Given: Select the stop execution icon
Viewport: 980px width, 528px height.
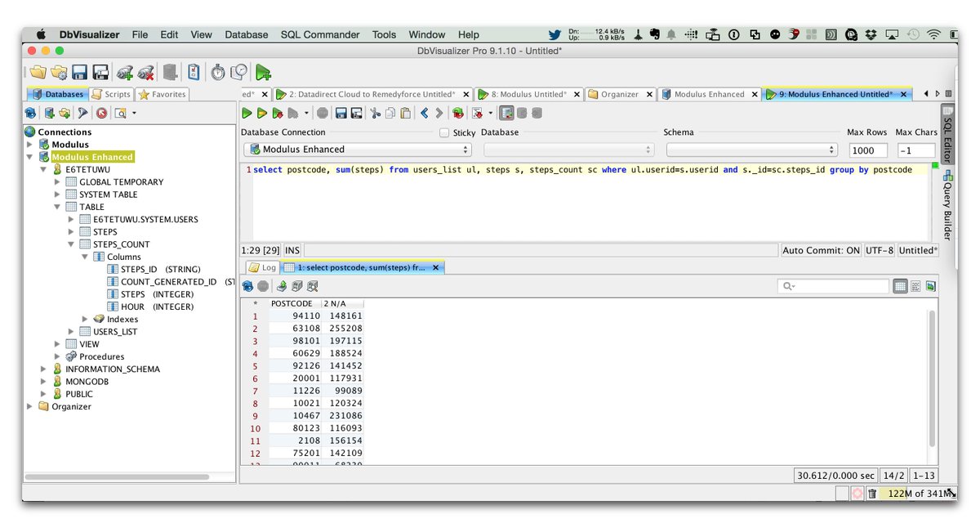Looking at the screenshot, I should pyautogui.click(x=322, y=113).
